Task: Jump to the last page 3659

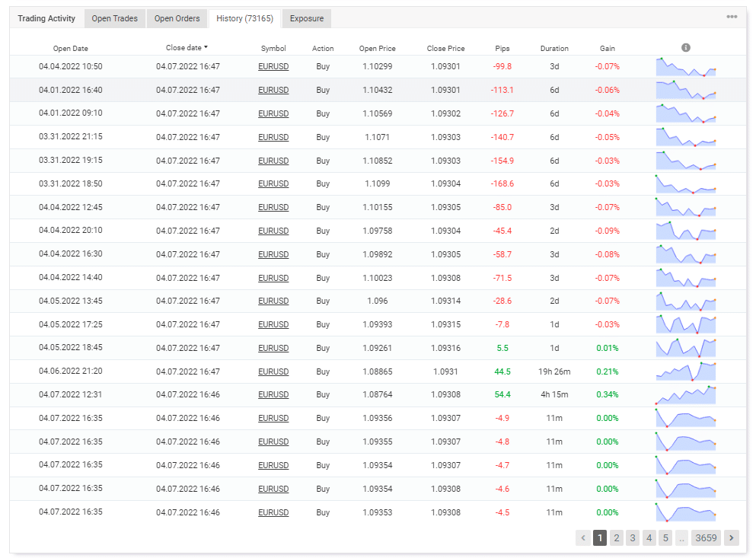Action: click(x=705, y=537)
